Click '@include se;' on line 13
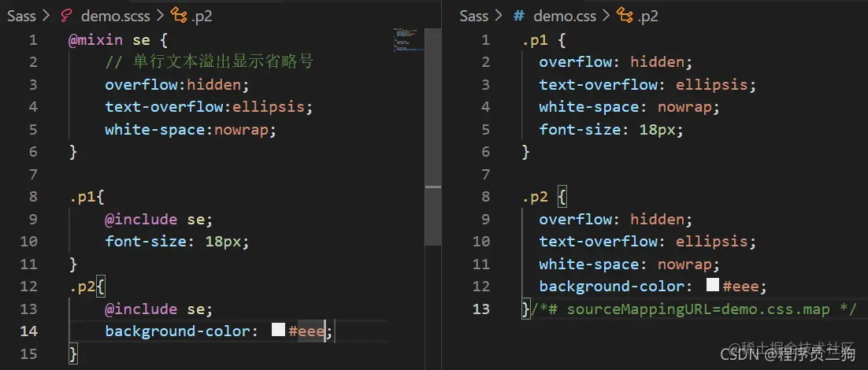Image resolution: width=868 pixels, height=370 pixels. pyautogui.click(x=159, y=308)
